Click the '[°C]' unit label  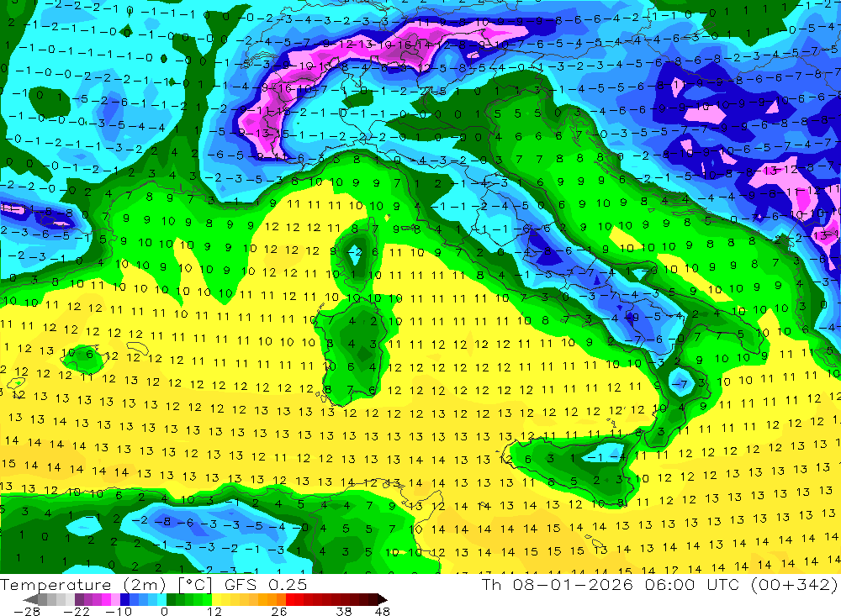pos(196,585)
